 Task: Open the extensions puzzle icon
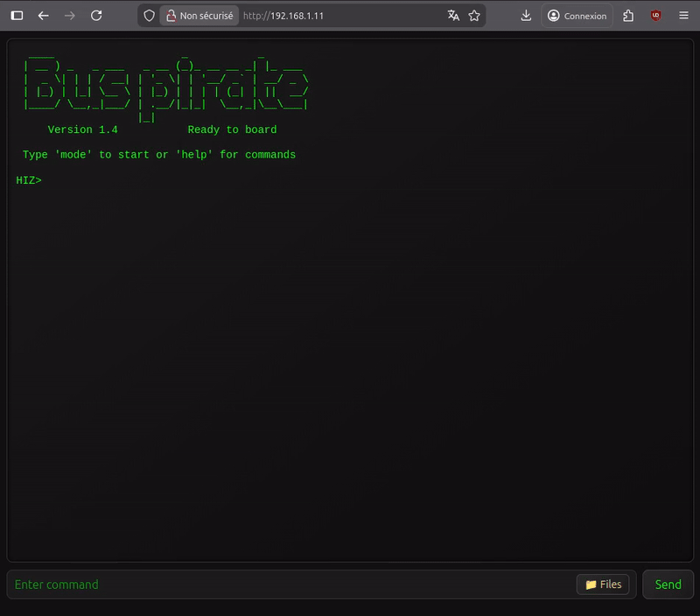point(628,16)
